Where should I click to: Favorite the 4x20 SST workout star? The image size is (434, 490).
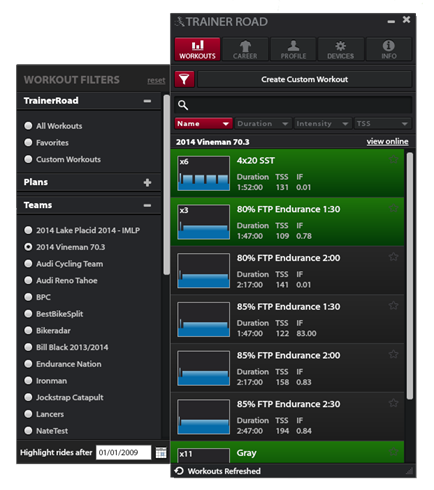point(394,159)
